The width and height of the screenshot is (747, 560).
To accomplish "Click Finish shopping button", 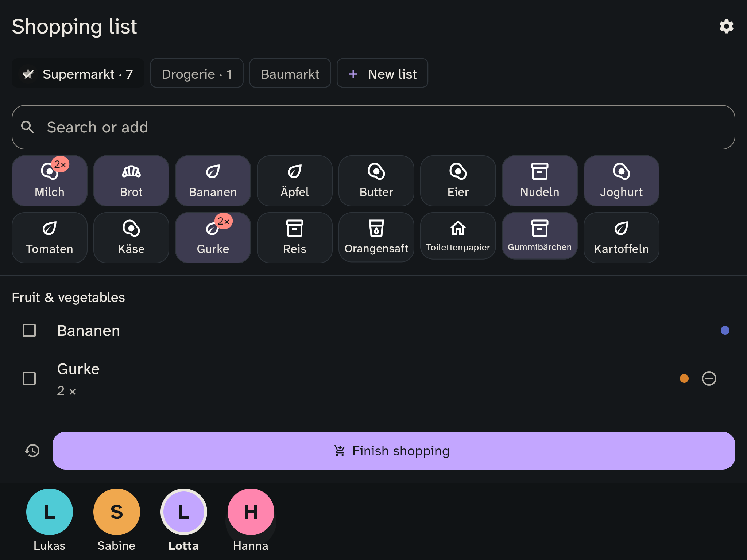I will pos(394,451).
